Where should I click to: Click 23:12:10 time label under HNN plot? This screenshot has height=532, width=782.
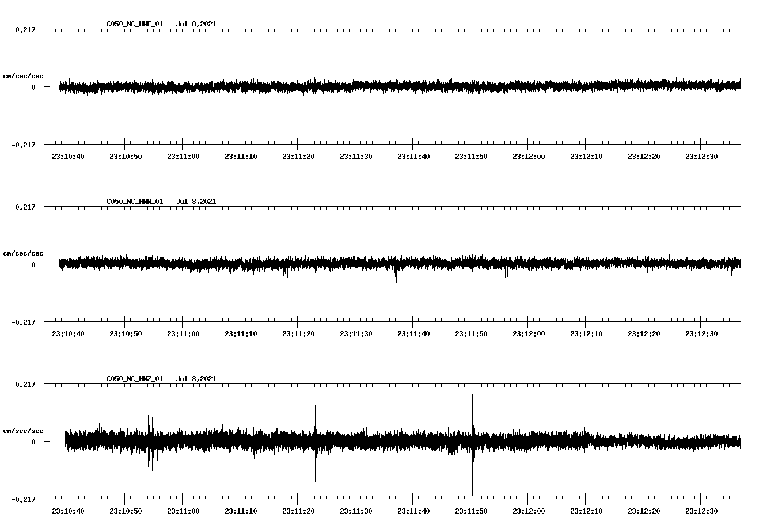point(586,333)
